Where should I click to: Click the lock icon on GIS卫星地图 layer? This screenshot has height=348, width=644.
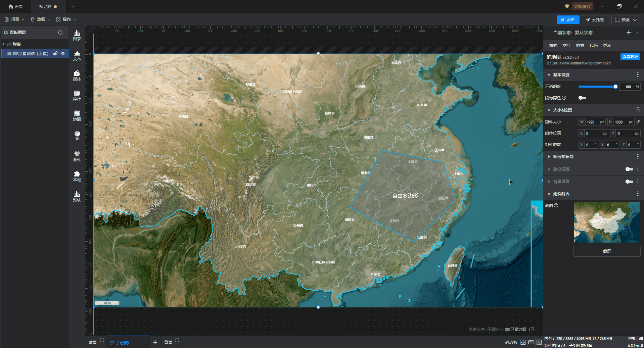point(55,53)
